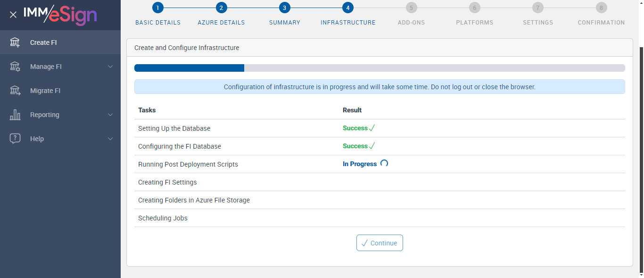Select the Setting Up the Database row

tap(380, 128)
